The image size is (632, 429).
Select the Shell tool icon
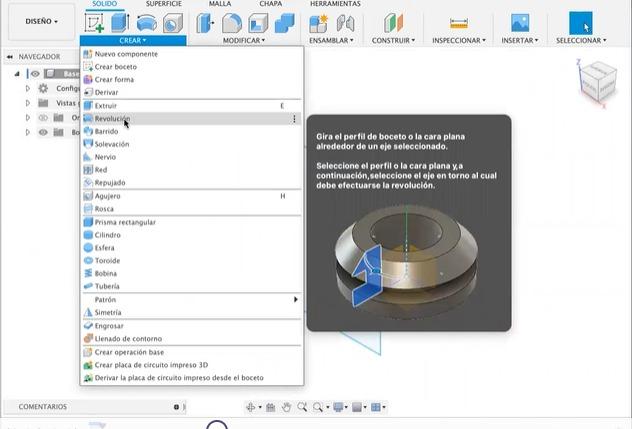(x=258, y=23)
